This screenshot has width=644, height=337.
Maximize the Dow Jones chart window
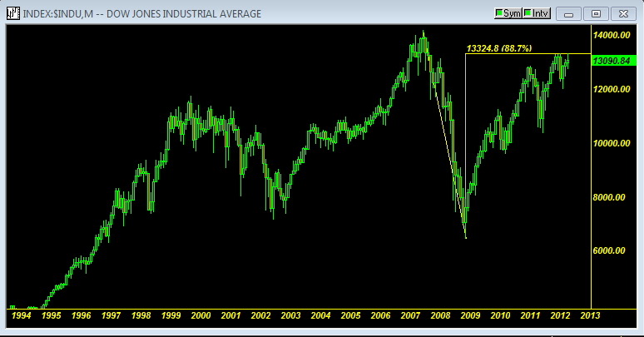(x=596, y=13)
